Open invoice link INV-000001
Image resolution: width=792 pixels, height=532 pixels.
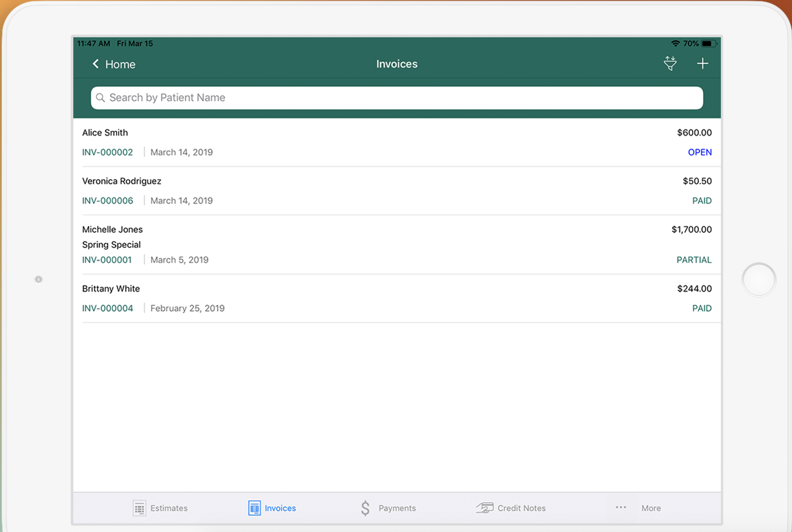(107, 260)
